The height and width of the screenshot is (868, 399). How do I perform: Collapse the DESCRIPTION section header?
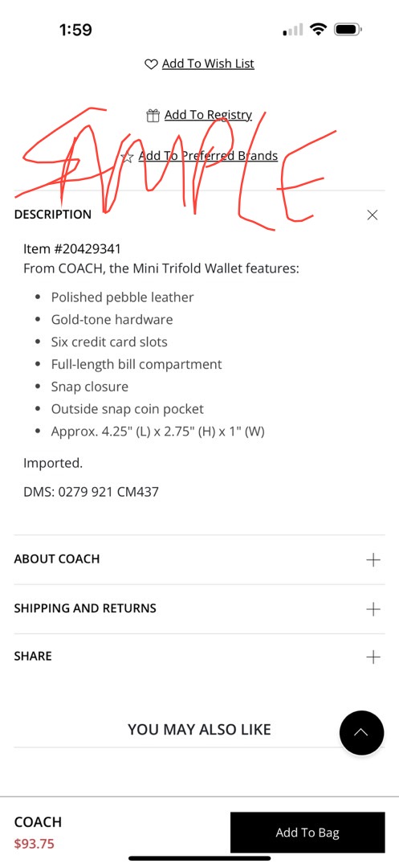point(199,215)
